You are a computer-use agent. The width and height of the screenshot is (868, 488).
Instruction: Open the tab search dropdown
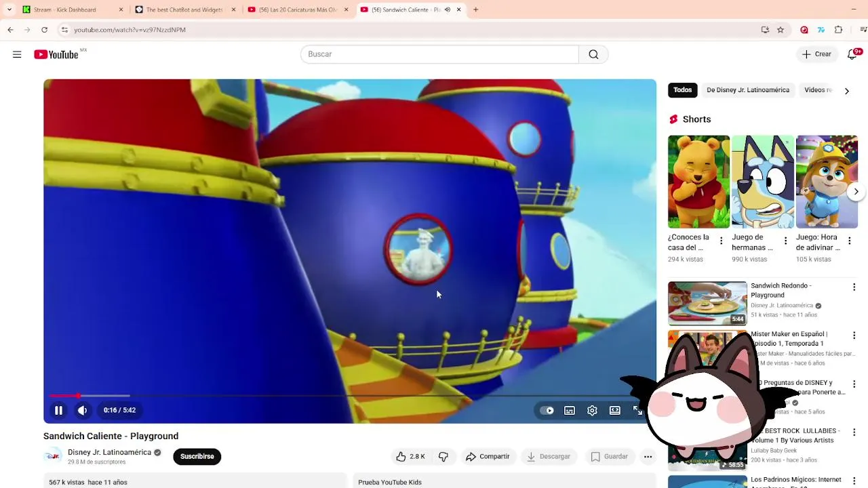click(x=9, y=9)
